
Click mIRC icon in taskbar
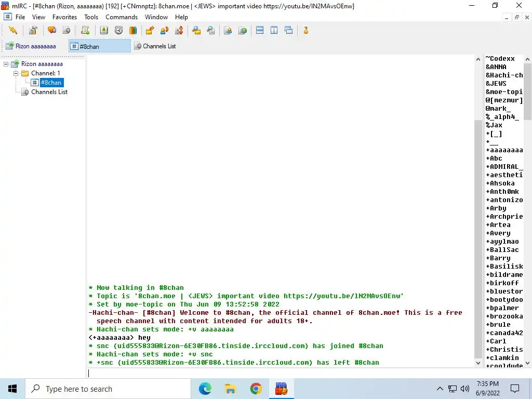[x=281, y=389]
